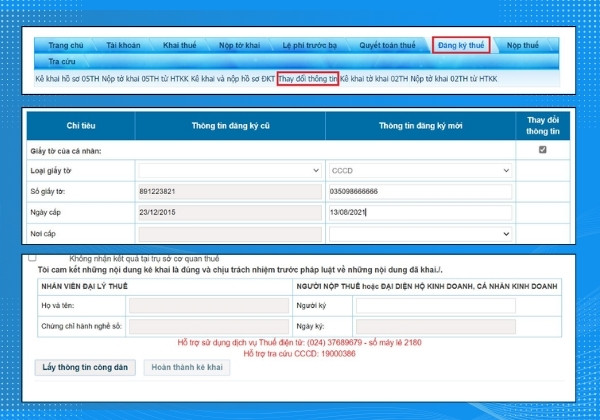The height and width of the screenshot is (420, 600).
Task: Click the Ngày ký field
Action: 436,327
